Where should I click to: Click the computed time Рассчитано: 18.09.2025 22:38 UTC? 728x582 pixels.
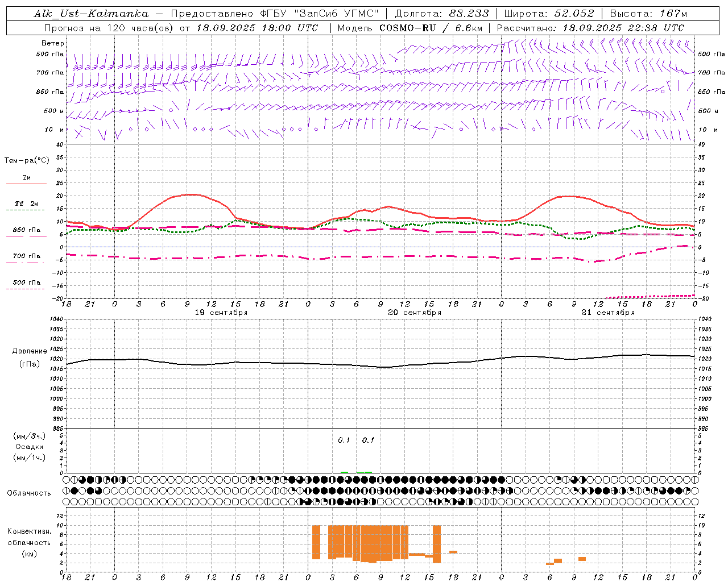(590, 28)
